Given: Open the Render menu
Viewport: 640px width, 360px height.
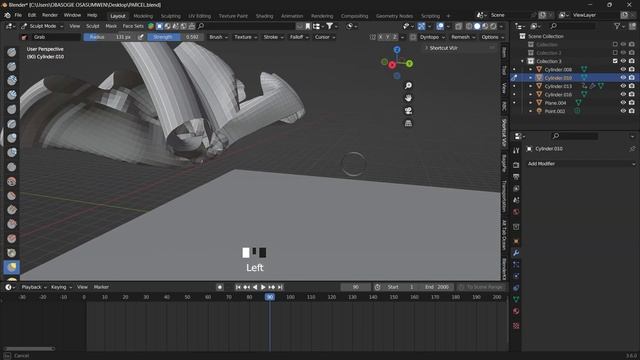Looking at the screenshot, I should [50, 15].
